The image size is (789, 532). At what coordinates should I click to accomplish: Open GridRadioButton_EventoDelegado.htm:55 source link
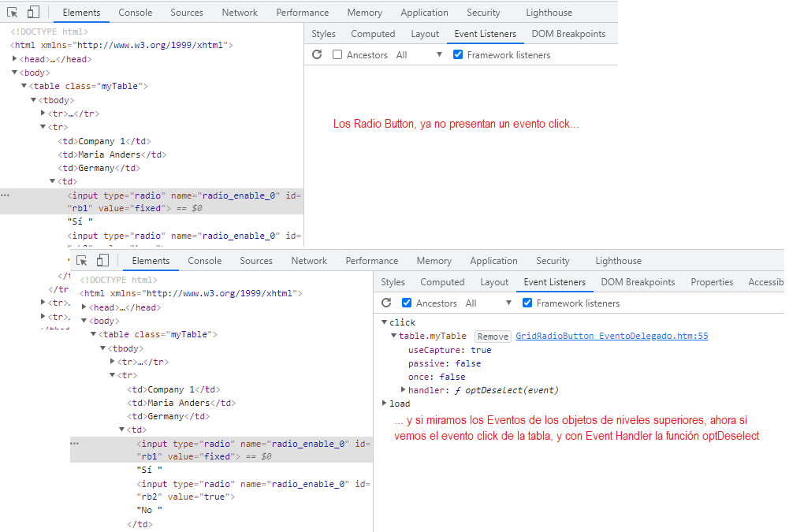tap(612, 337)
